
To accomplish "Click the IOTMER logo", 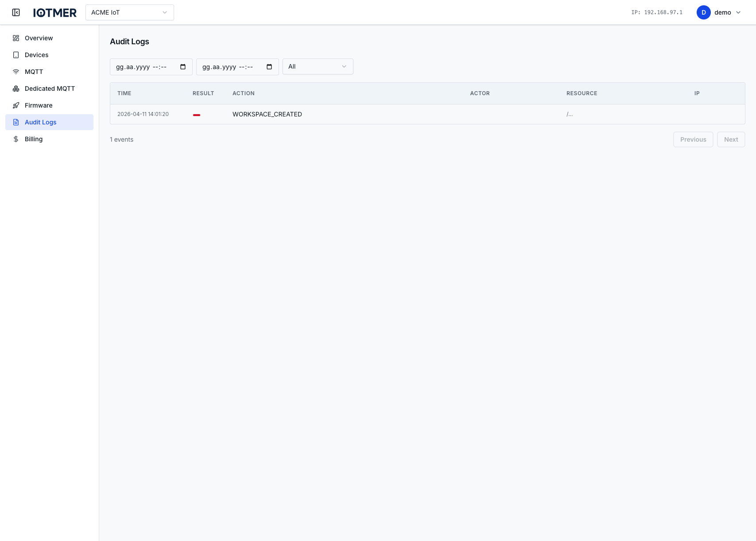I will (55, 12).
